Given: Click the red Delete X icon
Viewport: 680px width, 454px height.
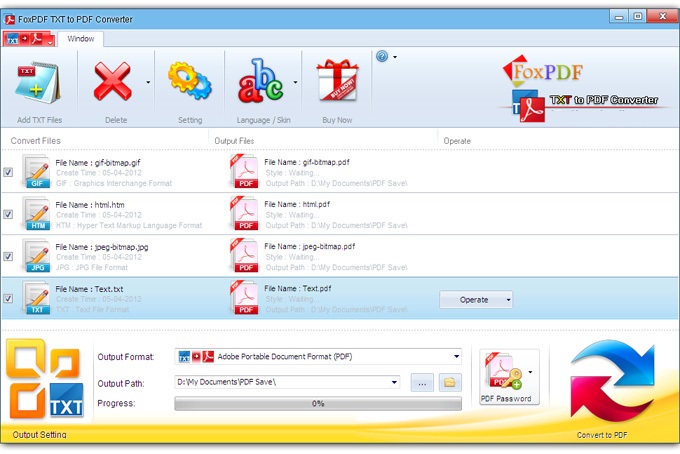Looking at the screenshot, I should point(112,81).
